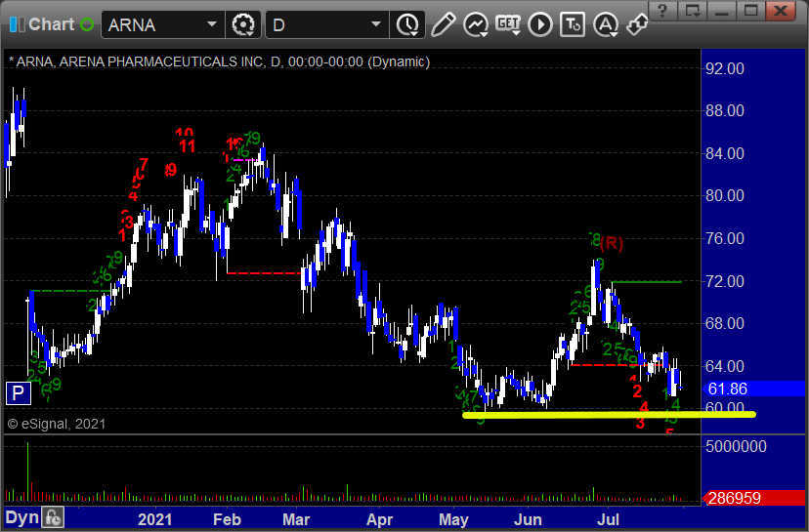This screenshot has height=532, width=809.
Task: Open the alerts A circle icon
Action: (x=606, y=24)
